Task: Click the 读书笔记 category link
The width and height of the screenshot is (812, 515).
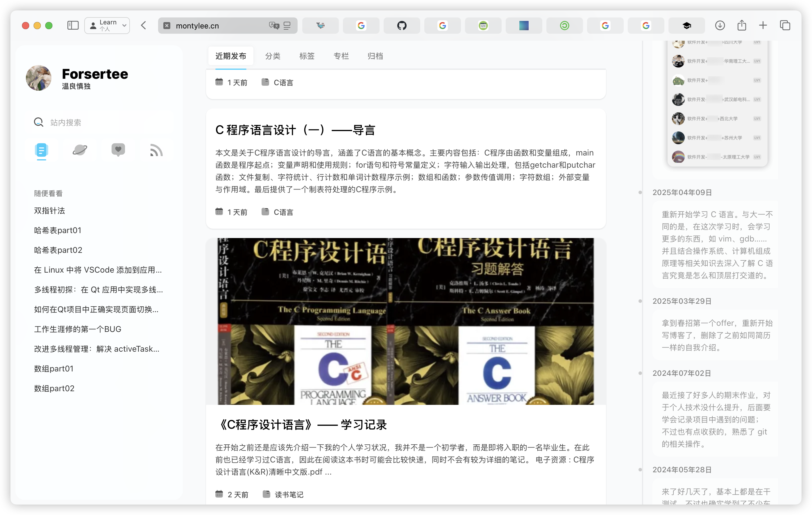Action: pyautogui.click(x=289, y=494)
